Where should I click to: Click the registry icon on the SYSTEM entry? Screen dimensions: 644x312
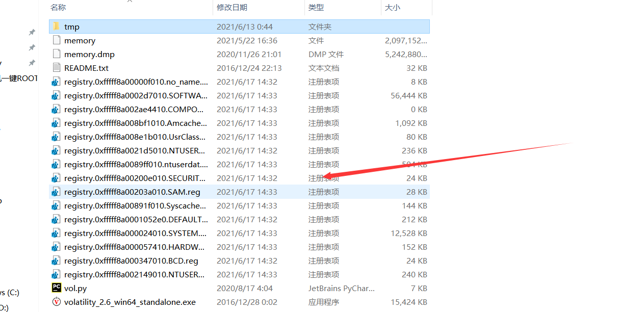(x=56, y=232)
